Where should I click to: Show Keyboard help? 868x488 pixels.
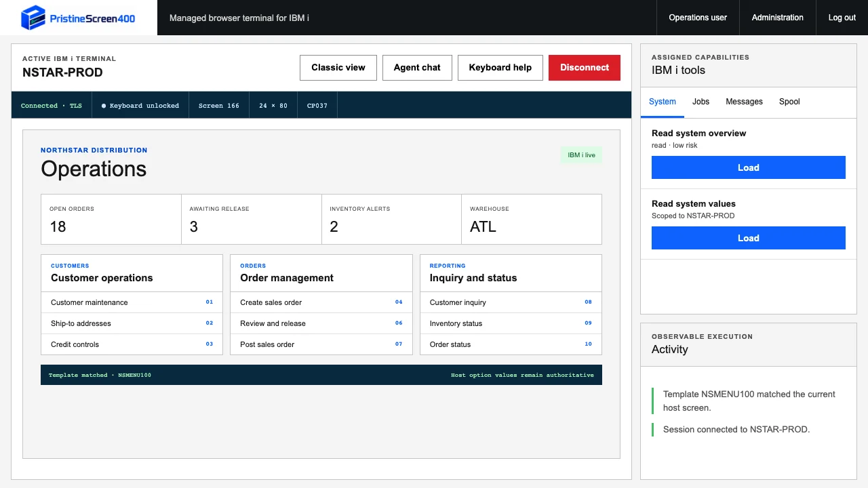tap(500, 68)
